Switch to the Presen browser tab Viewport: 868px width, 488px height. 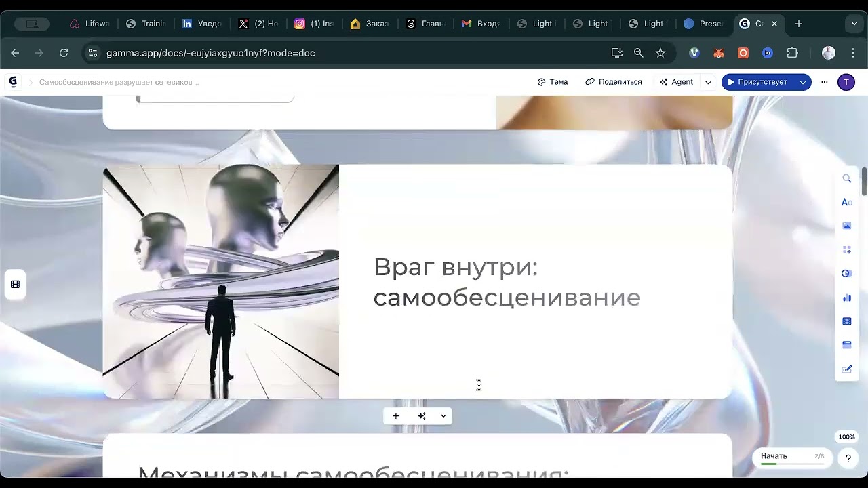[703, 24]
